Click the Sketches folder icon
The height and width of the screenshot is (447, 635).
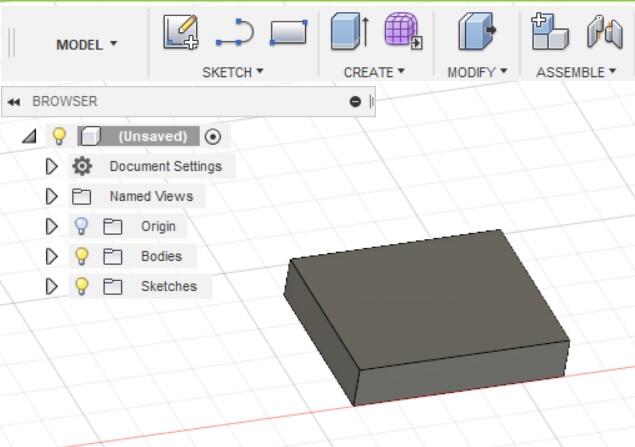113,287
